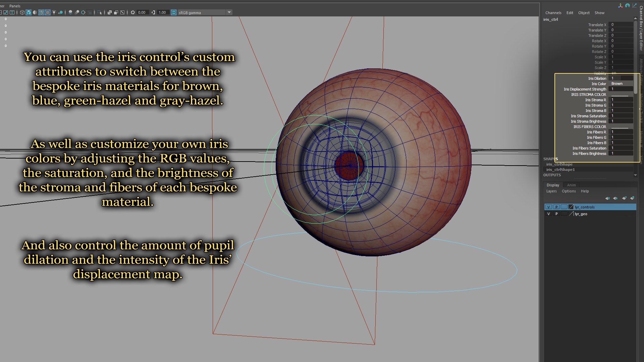The image size is (644, 362).
Task: Click the channel speed icon
Action: (x=627, y=5)
